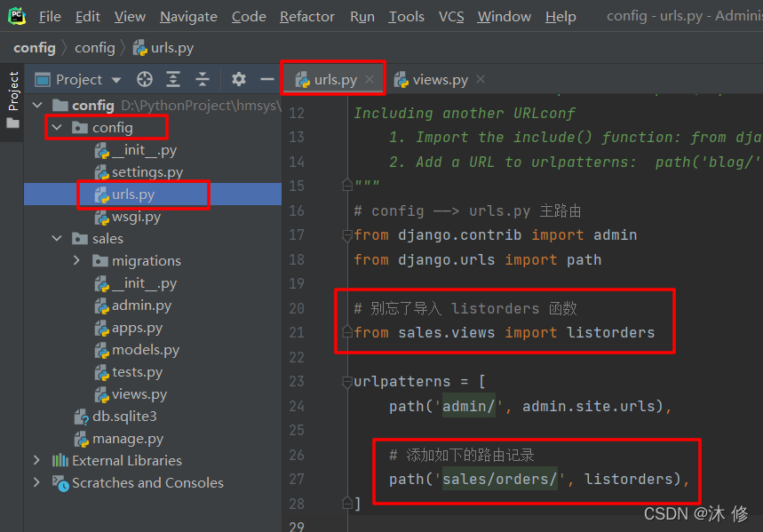Image resolution: width=763 pixels, height=532 pixels.
Task: Open the Window menu
Action: coord(505,17)
